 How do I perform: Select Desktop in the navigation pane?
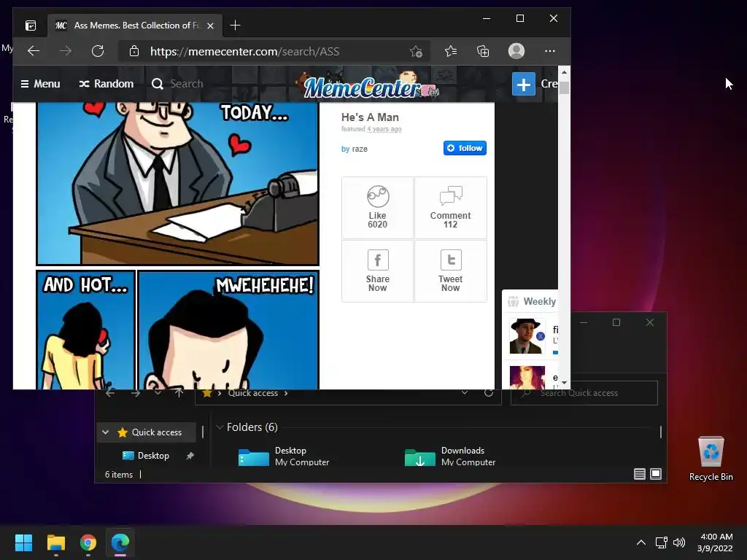click(x=153, y=456)
